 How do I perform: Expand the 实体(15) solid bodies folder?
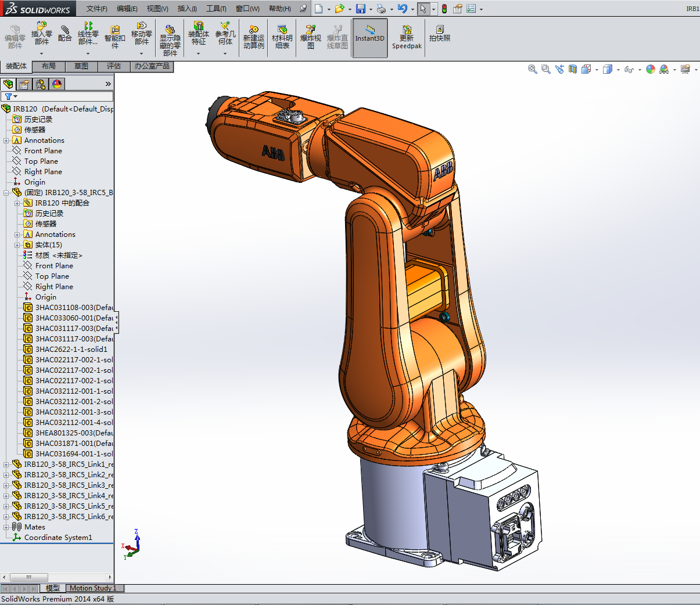[x=17, y=245]
